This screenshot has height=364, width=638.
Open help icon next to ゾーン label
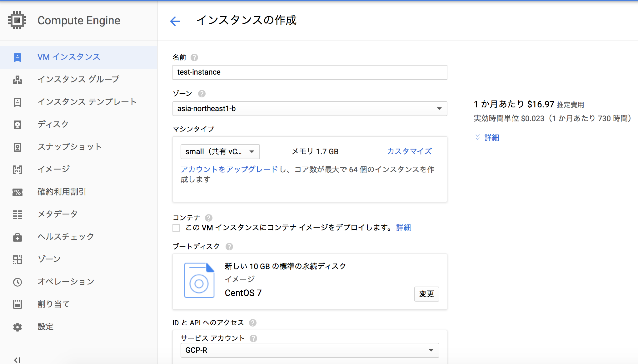point(202,94)
